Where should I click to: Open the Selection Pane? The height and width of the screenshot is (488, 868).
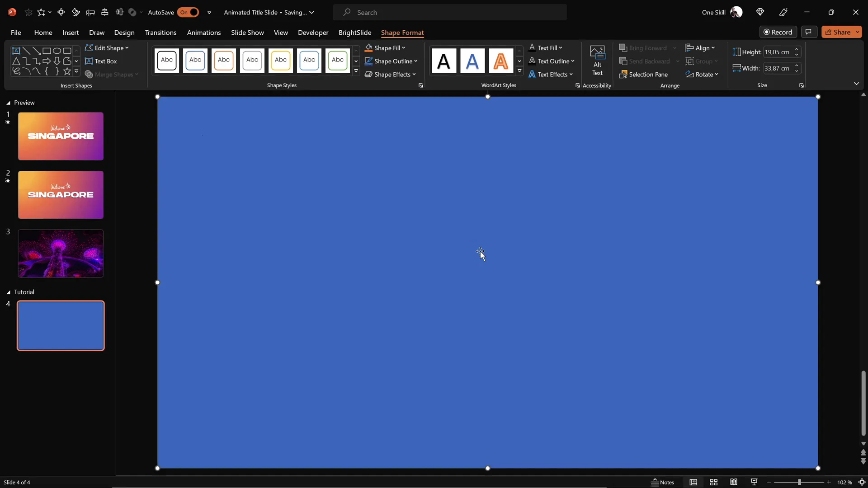[648, 75]
